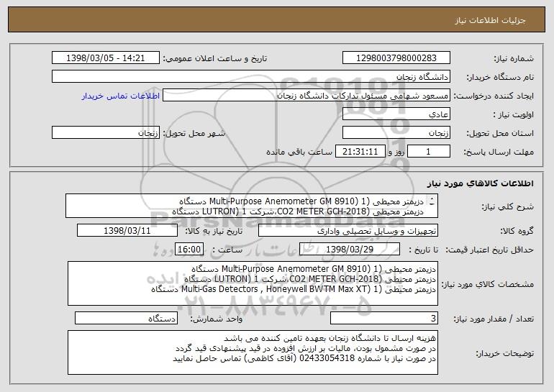Click the label واحد شمارش
Image resolution: width=554 pixels, height=392 pixels.
coord(217,319)
